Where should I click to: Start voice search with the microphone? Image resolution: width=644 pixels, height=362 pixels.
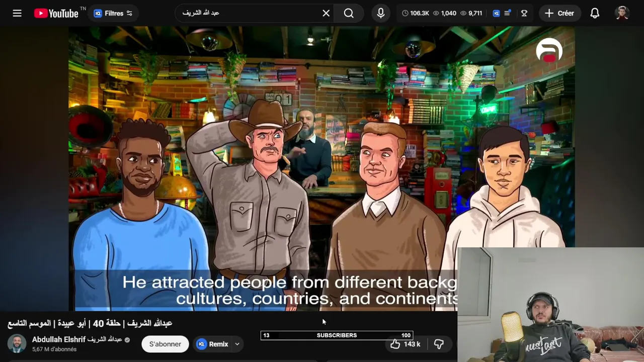pos(381,13)
